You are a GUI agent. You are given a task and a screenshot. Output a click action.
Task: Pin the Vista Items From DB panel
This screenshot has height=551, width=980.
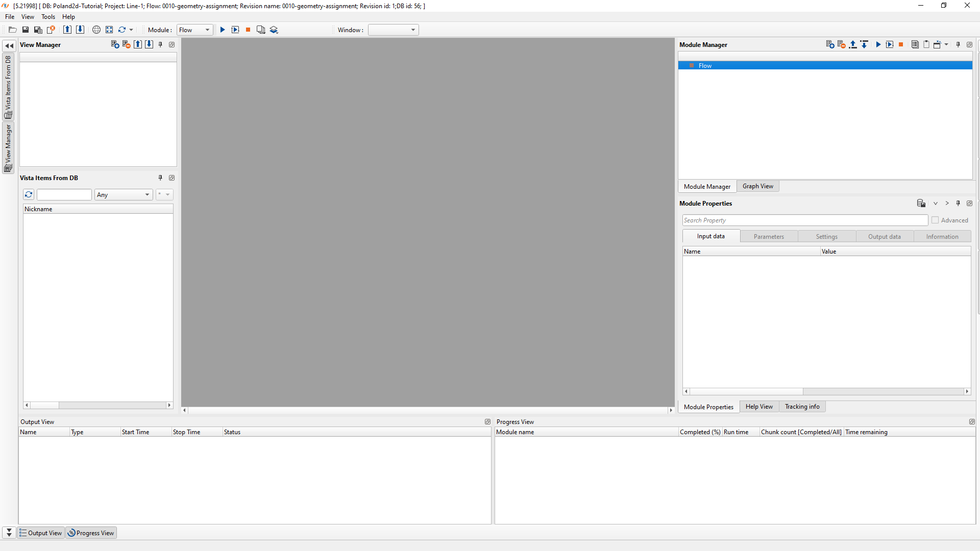(x=160, y=178)
